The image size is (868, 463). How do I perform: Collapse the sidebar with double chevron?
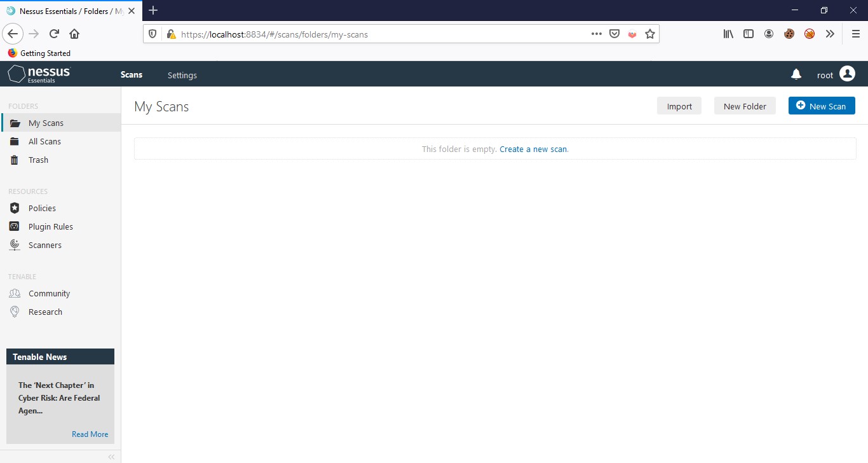[111, 457]
